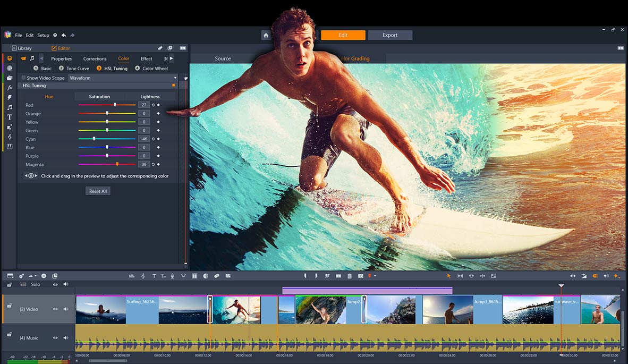Select the Jump3_9615 clip on the video track
Viewport: 628px width, 364px height.
click(461, 310)
